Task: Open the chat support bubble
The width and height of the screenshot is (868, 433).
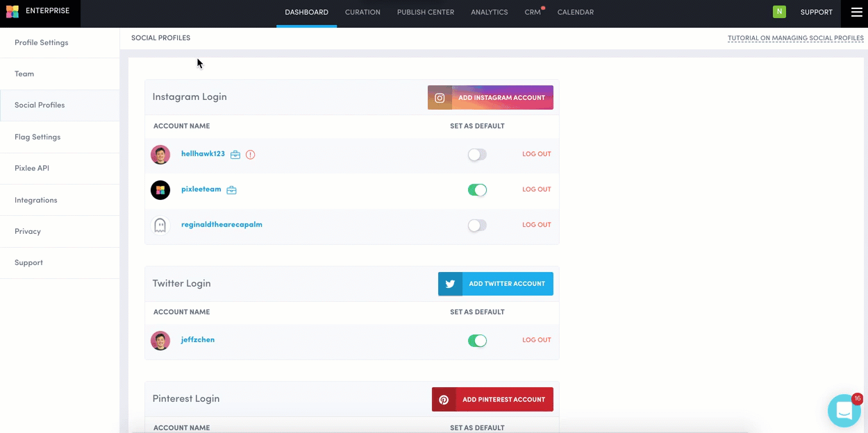Action: [844, 410]
